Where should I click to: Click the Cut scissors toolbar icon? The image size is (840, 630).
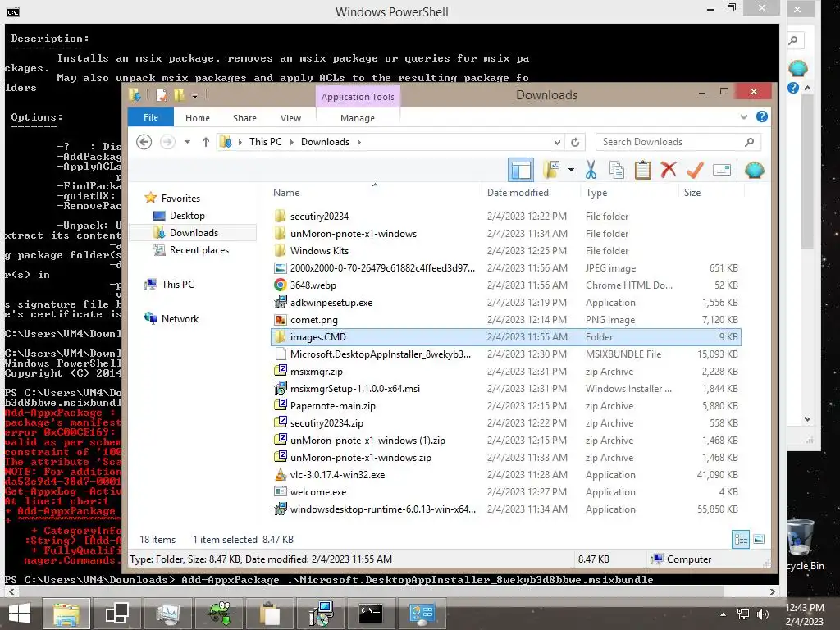click(x=591, y=171)
